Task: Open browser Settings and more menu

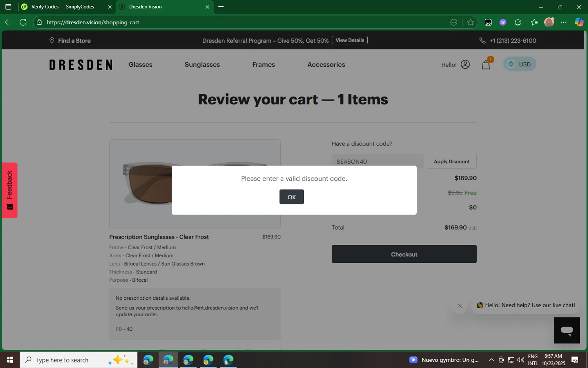Action: click(x=564, y=22)
